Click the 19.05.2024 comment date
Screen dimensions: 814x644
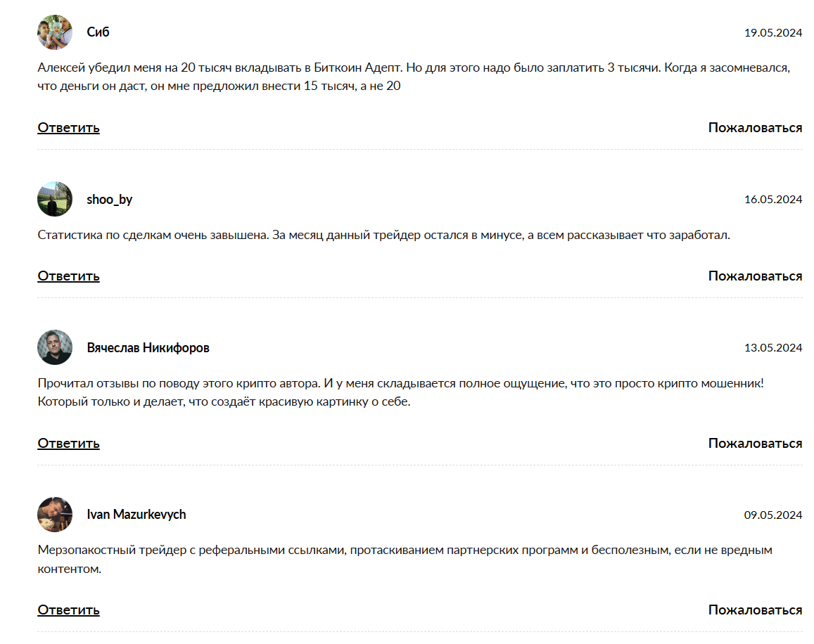coord(773,33)
